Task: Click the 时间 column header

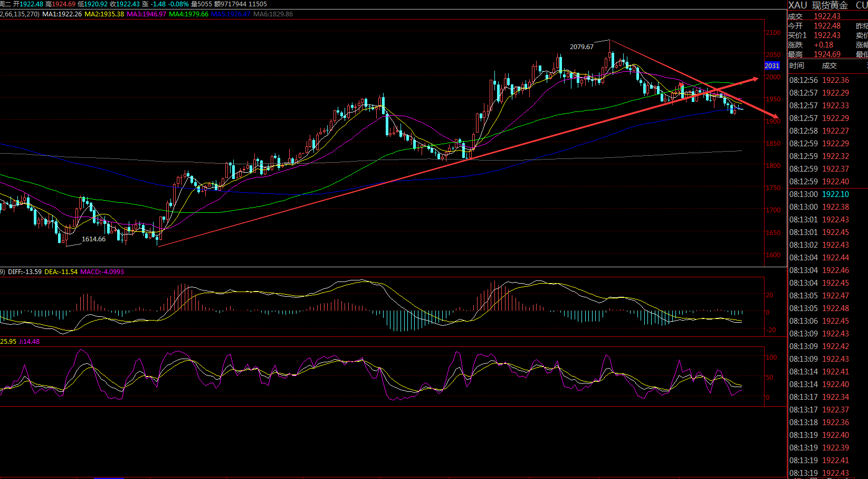Action: [x=797, y=65]
